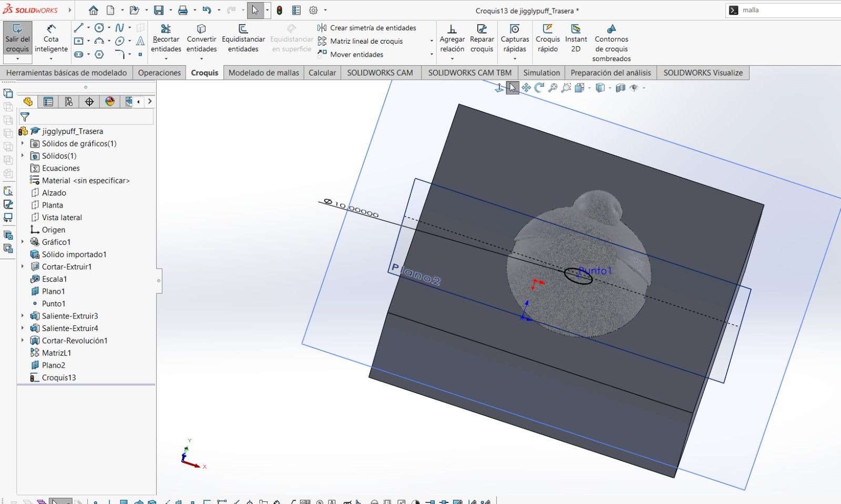Expand the Cortar-Extruir1 feature
This screenshot has height=504, width=841.
(23, 266)
